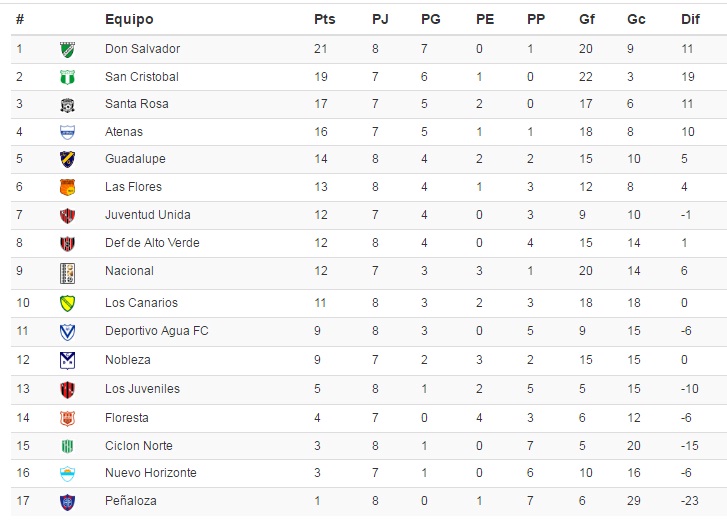Open the Ciclon Norte team name

[x=139, y=446]
